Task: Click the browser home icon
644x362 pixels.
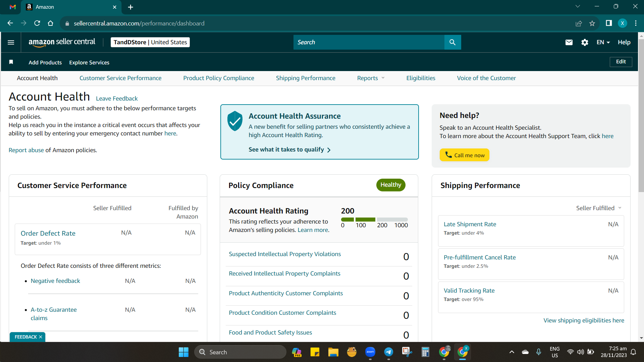Action: click(51, 23)
